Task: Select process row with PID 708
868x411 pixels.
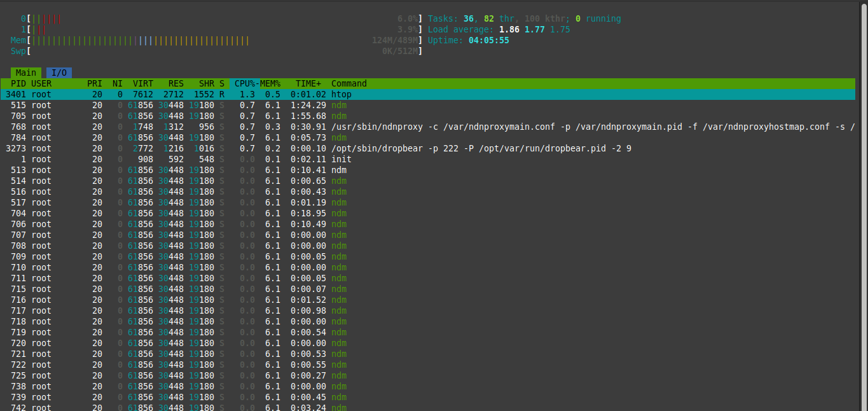Action: [428, 246]
